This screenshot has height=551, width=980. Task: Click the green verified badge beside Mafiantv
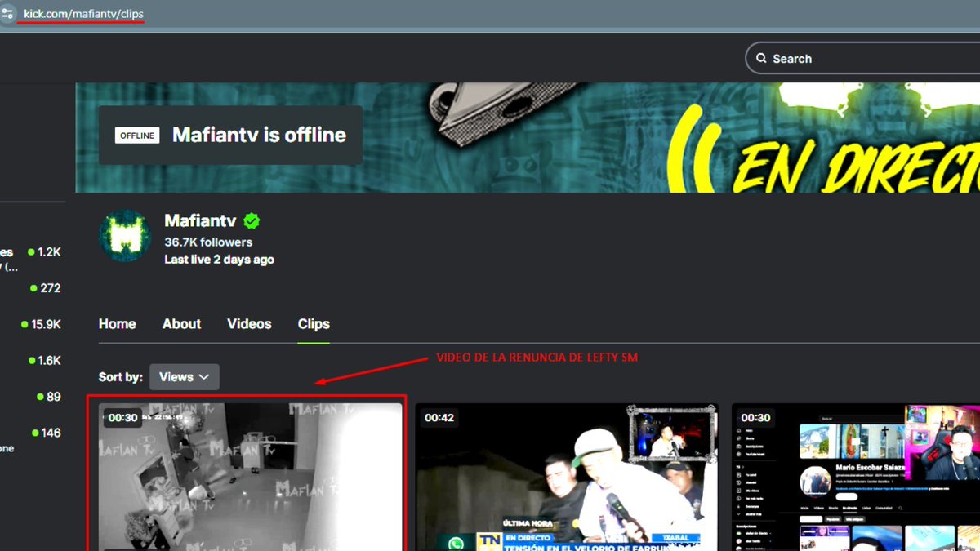pos(252,220)
